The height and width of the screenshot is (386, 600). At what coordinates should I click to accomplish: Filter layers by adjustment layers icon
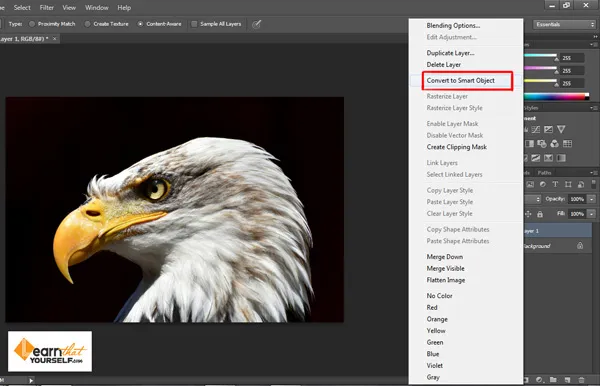[x=543, y=184]
